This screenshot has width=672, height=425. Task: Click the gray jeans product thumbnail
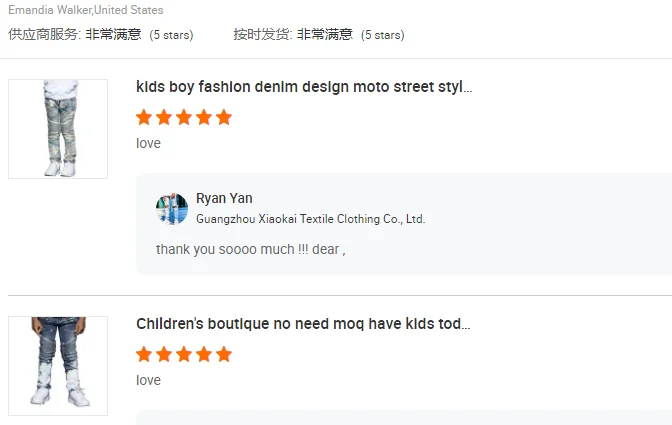point(58,129)
